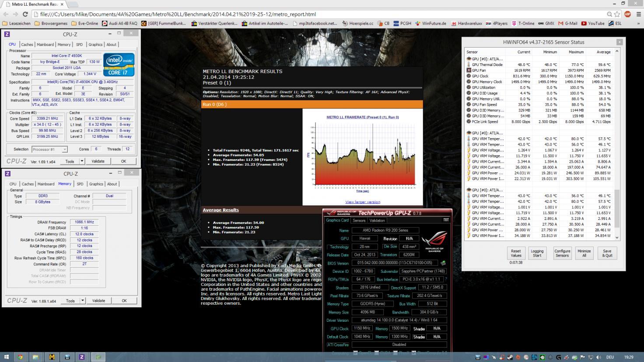The width and height of the screenshot is (644, 362).
Task: Open the YouTube bookmark
Action: (592, 23)
